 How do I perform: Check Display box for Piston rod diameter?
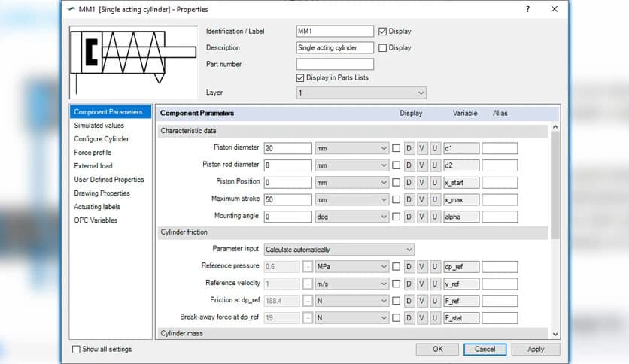click(396, 165)
